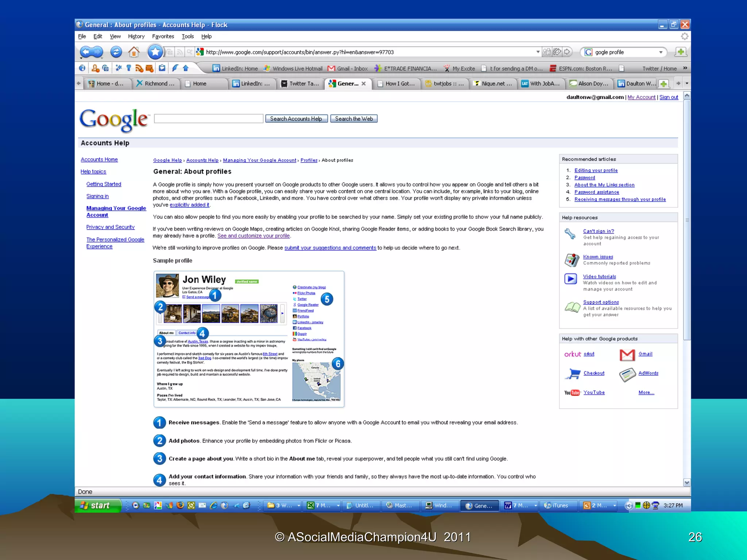Open the Editing your profile link
Viewport: 747px width, 560px height.
coord(596,170)
